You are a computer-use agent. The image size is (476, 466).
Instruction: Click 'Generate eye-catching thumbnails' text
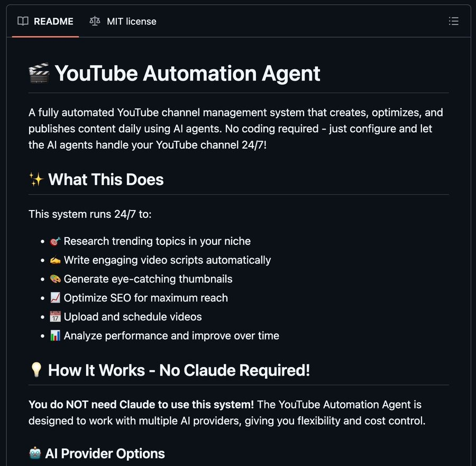pos(148,279)
